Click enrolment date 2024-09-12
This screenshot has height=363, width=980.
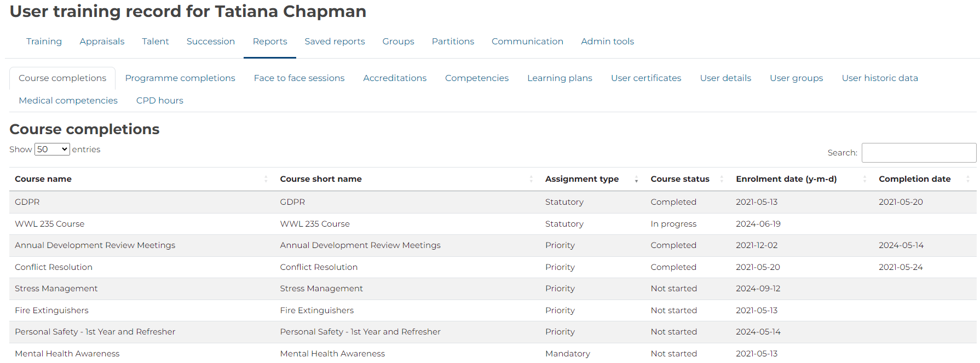point(758,289)
